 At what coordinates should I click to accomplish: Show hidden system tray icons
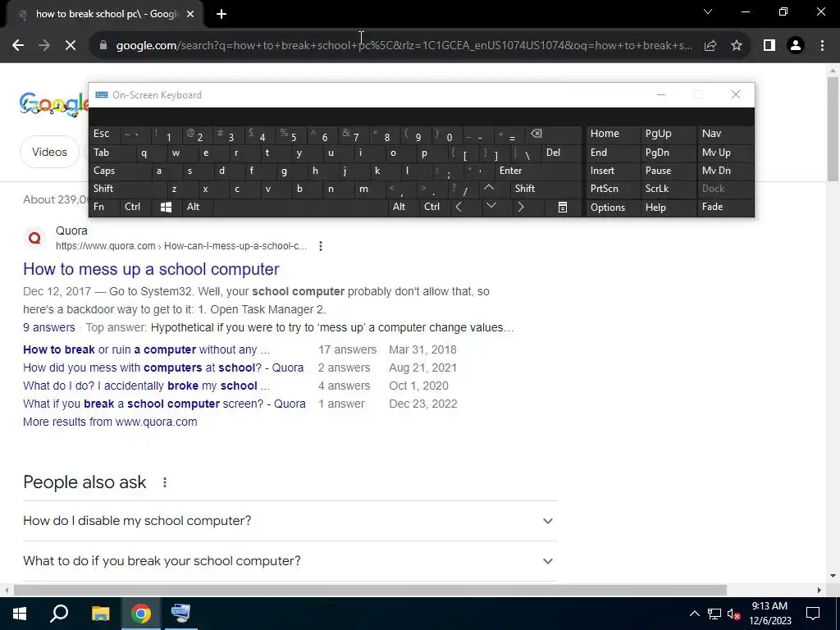694,614
